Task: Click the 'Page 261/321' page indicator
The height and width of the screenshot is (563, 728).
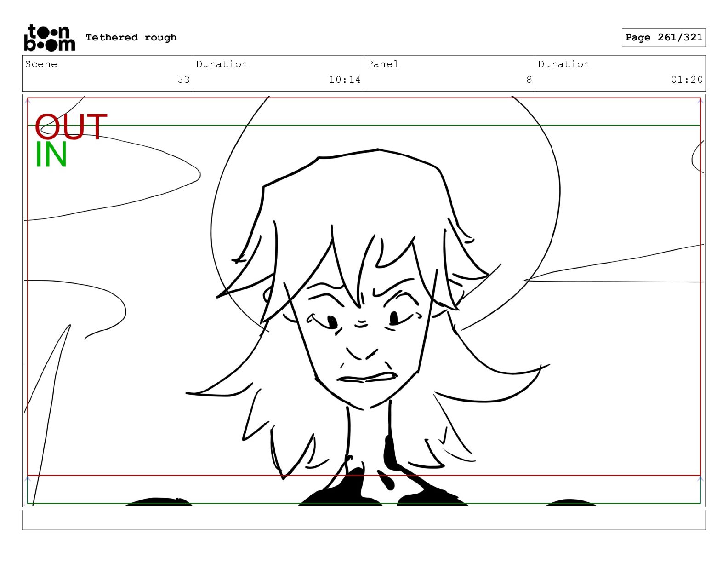Action: (x=664, y=37)
